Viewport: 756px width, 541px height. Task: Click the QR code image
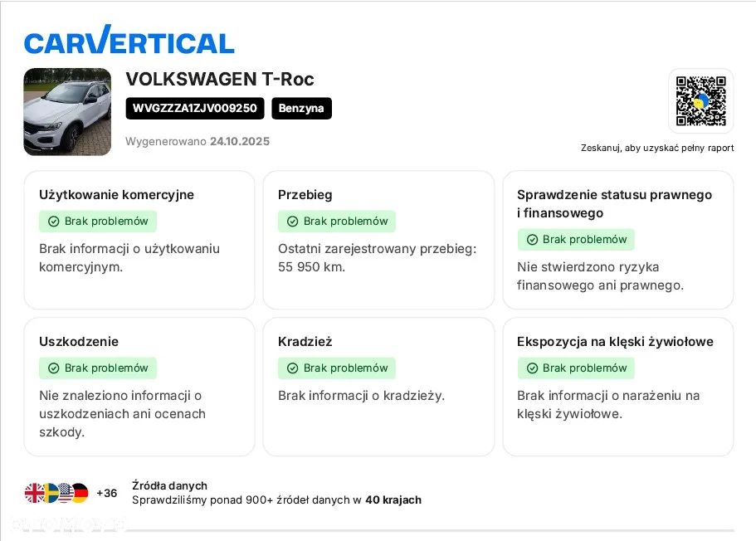click(700, 101)
